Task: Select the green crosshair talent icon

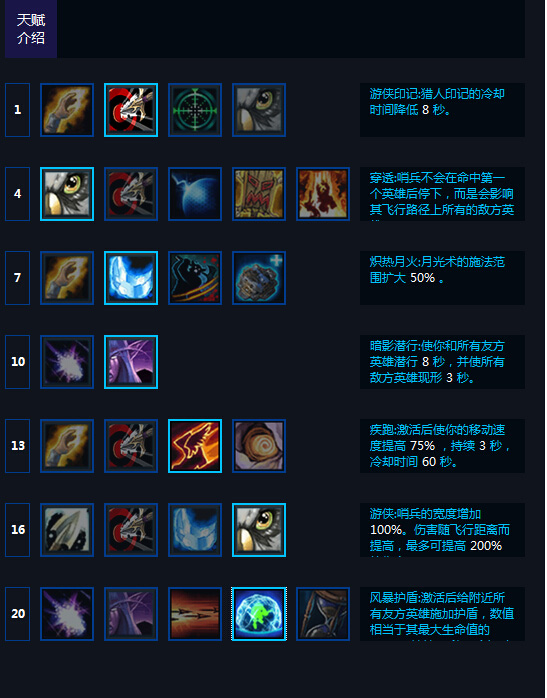Action: (195, 110)
